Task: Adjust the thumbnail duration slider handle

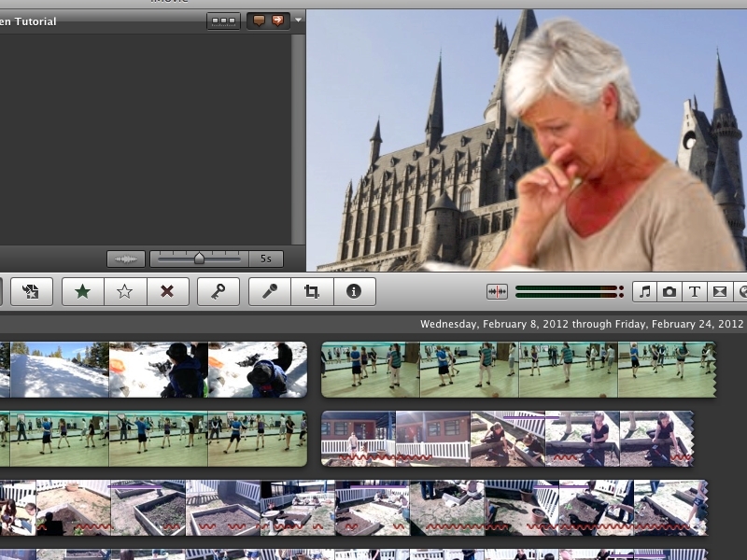Action: pyautogui.click(x=199, y=259)
